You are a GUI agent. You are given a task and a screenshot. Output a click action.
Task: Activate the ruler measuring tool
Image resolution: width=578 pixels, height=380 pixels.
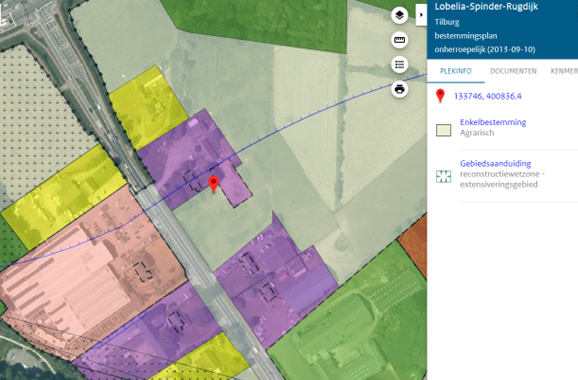coord(400,40)
